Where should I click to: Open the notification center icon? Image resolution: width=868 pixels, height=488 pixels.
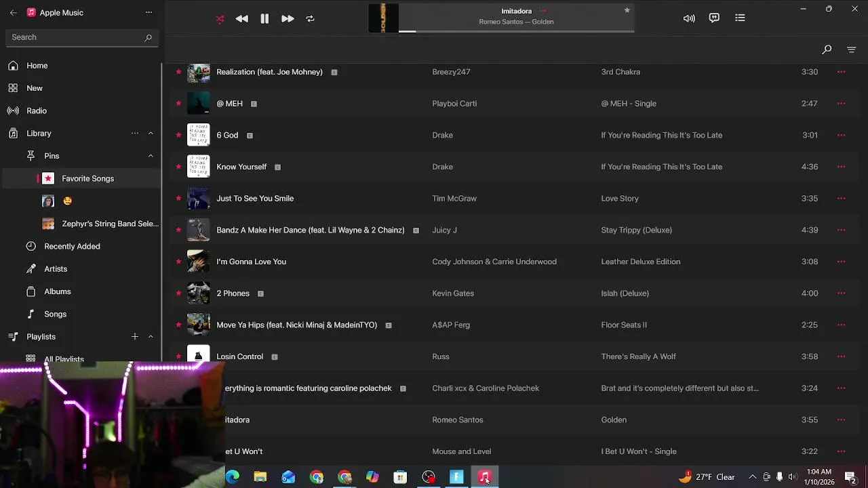click(850, 477)
